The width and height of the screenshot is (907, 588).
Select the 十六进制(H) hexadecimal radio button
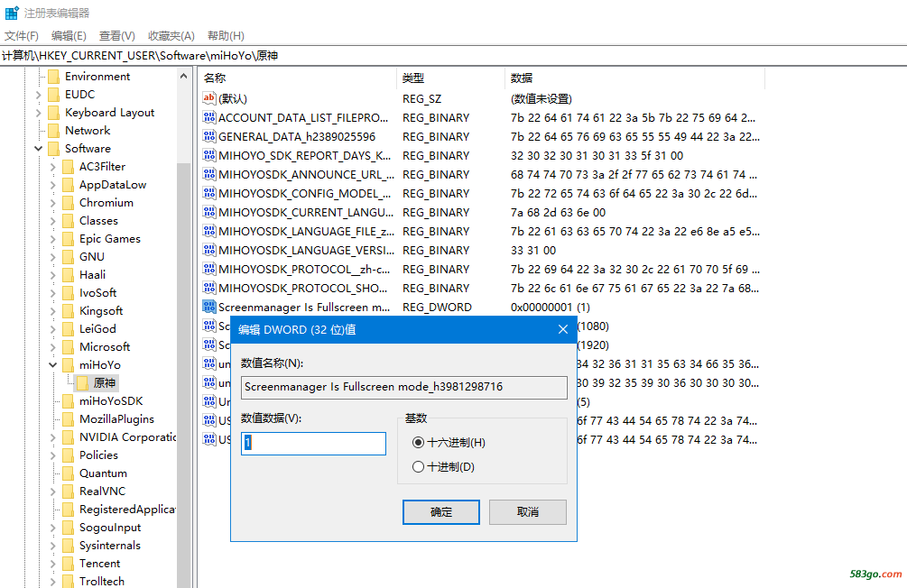pyautogui.click(x=418, y=442)
